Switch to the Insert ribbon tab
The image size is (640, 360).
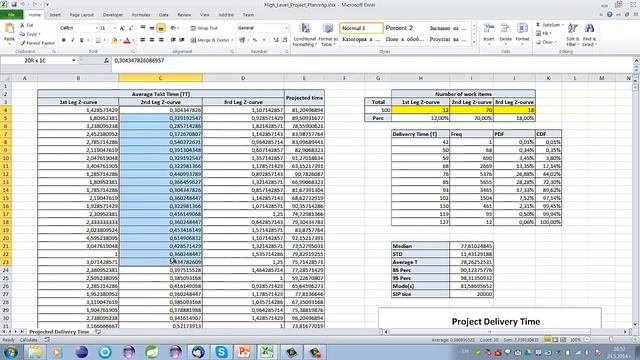pos(55,15)
